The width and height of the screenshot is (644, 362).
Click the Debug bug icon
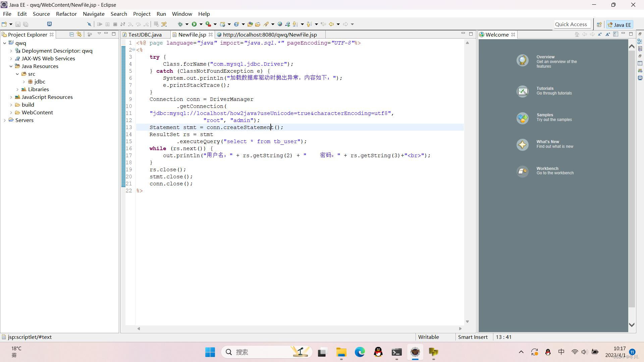point(180,24)
